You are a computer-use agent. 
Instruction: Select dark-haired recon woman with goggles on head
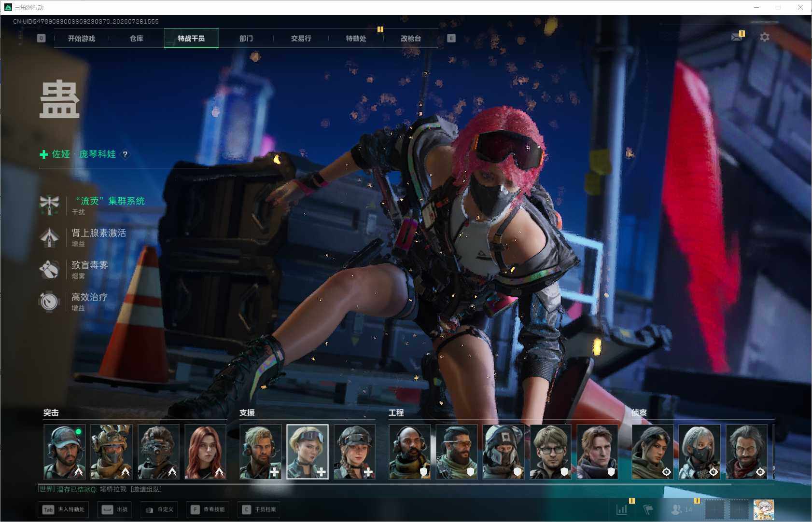pyautogui.click(x=653, y=452)
